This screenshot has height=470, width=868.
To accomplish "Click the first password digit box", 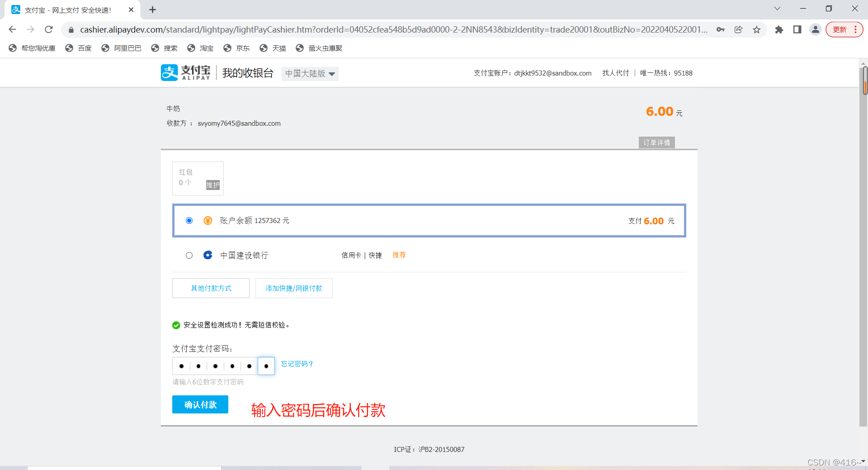I will [x=181, y=366].
